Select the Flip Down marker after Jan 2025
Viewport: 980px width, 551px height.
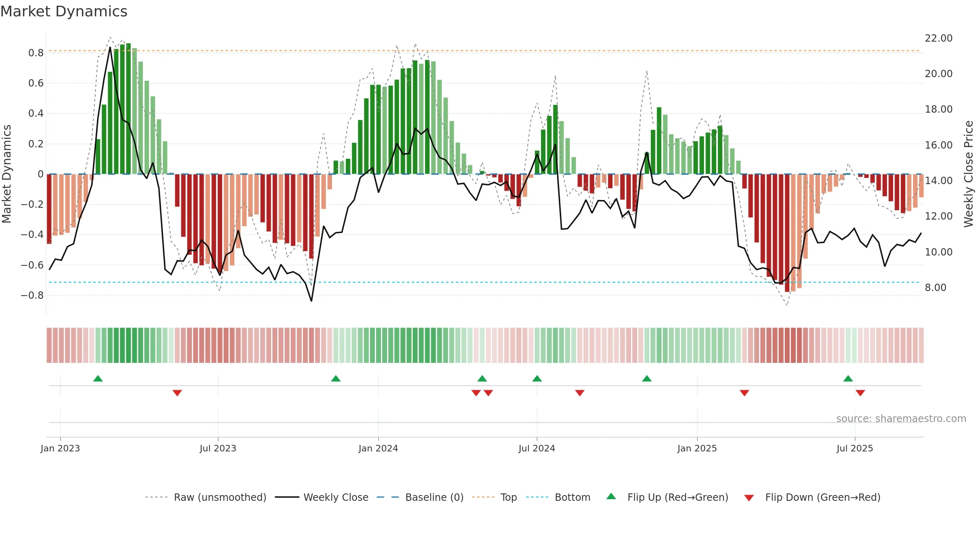point(744,393)
